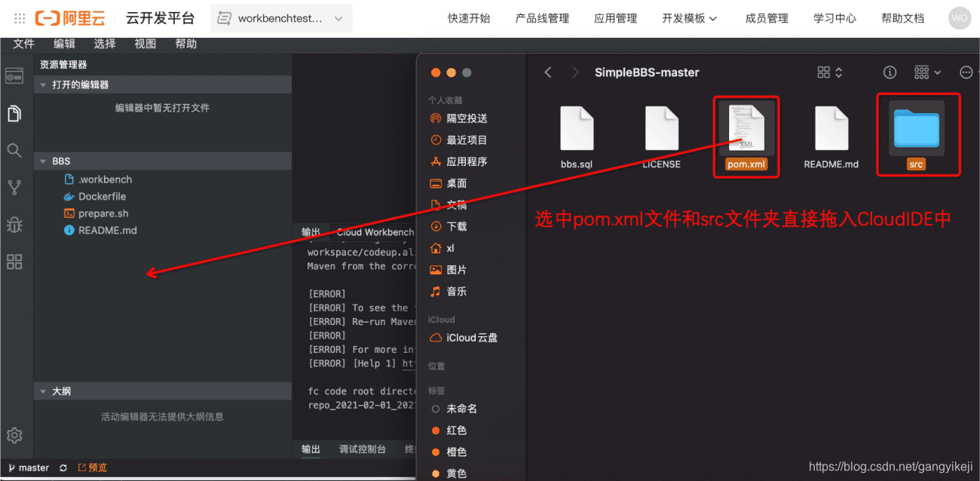Open the Explorer files panel in the sidebar

point(14,112)
